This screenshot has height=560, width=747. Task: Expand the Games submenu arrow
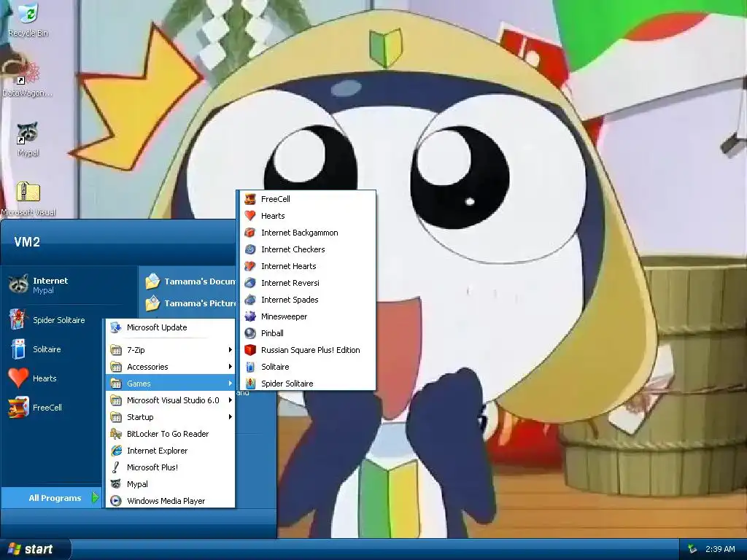click(230, 384)
